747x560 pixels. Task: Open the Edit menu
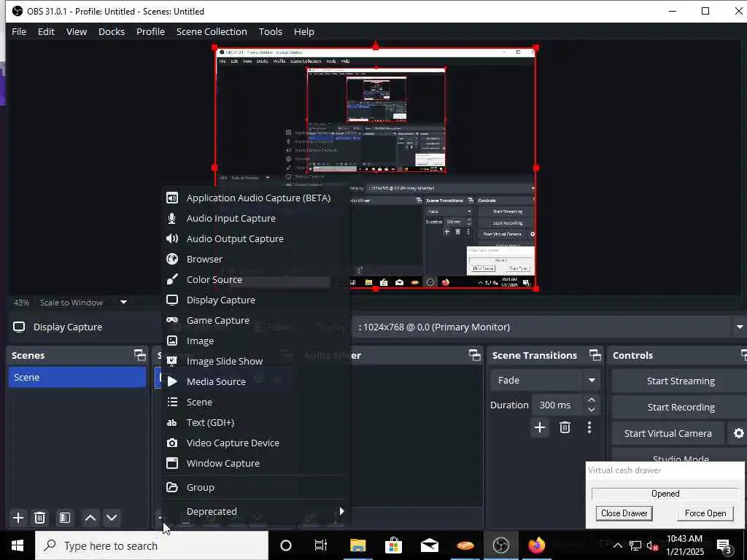point(46,32)
